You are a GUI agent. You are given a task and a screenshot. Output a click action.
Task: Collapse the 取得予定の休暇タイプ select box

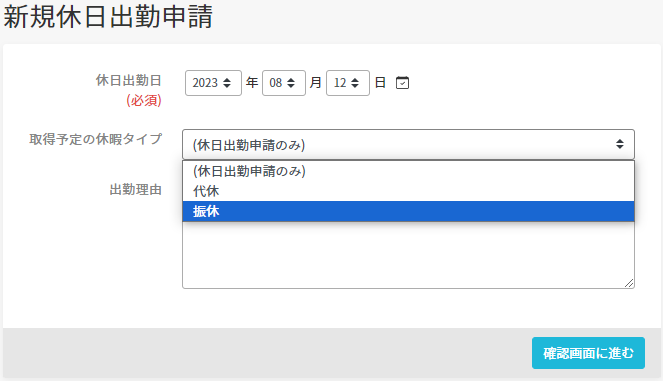tap(408, 144)
